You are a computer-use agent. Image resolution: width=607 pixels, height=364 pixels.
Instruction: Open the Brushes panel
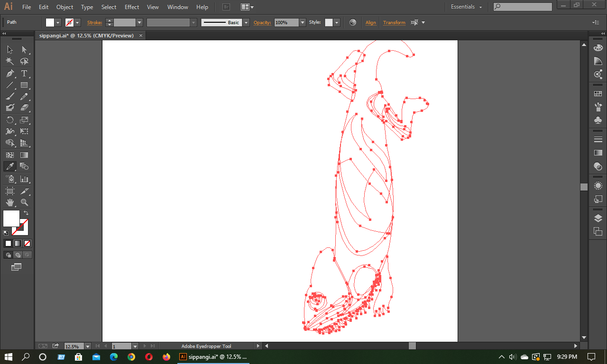[x=598, y=107]
